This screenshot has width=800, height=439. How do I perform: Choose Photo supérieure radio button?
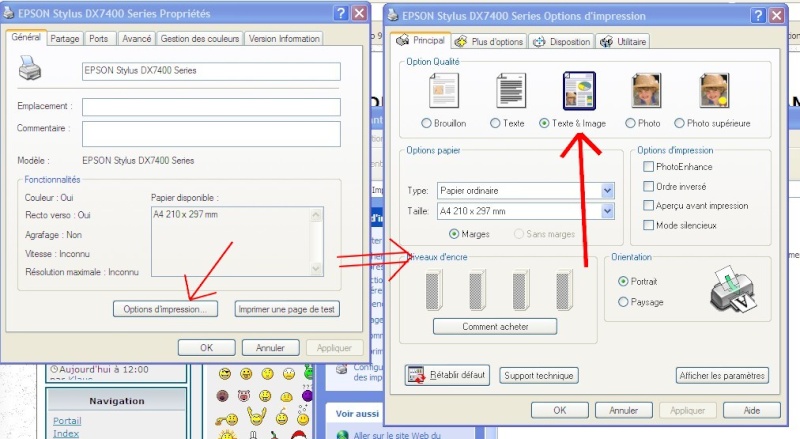pos(680,123)
